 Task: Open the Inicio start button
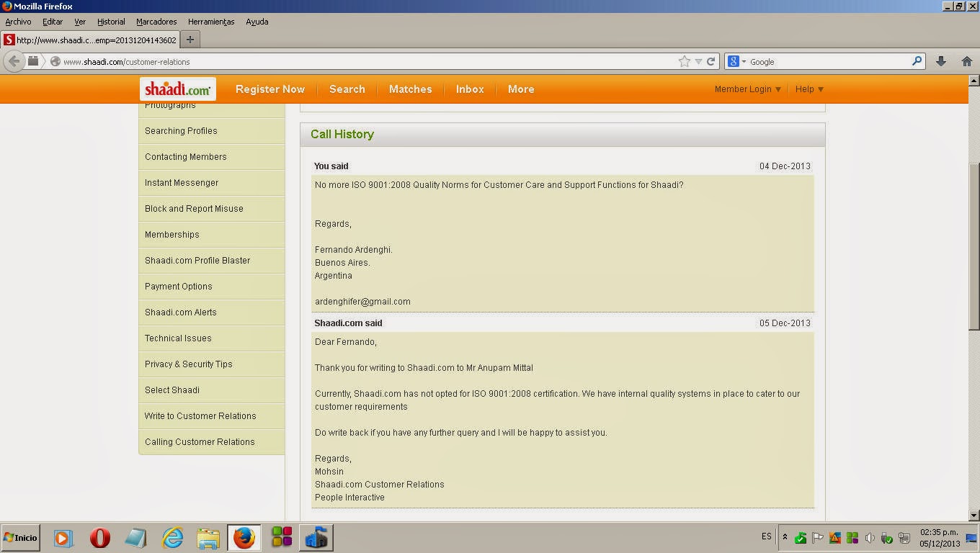click(x=20, y=538)
